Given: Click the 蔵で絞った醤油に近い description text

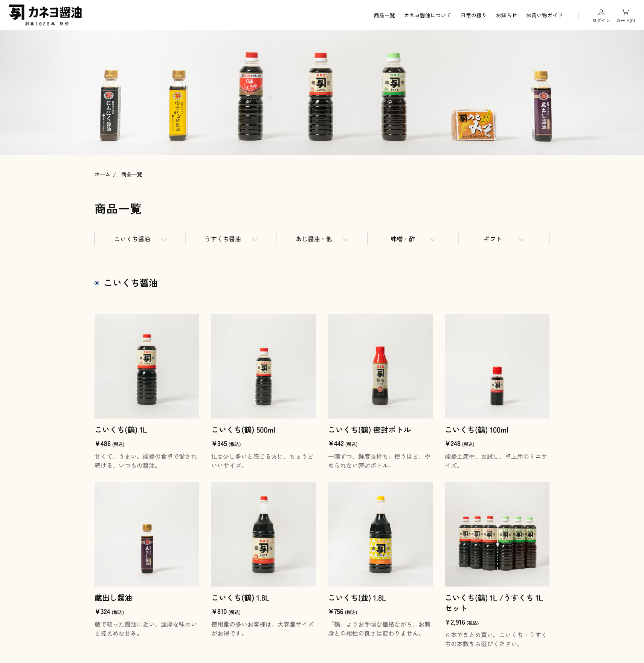Looking at the screenshot, I should pyautogui.click(x=146, y=629).
